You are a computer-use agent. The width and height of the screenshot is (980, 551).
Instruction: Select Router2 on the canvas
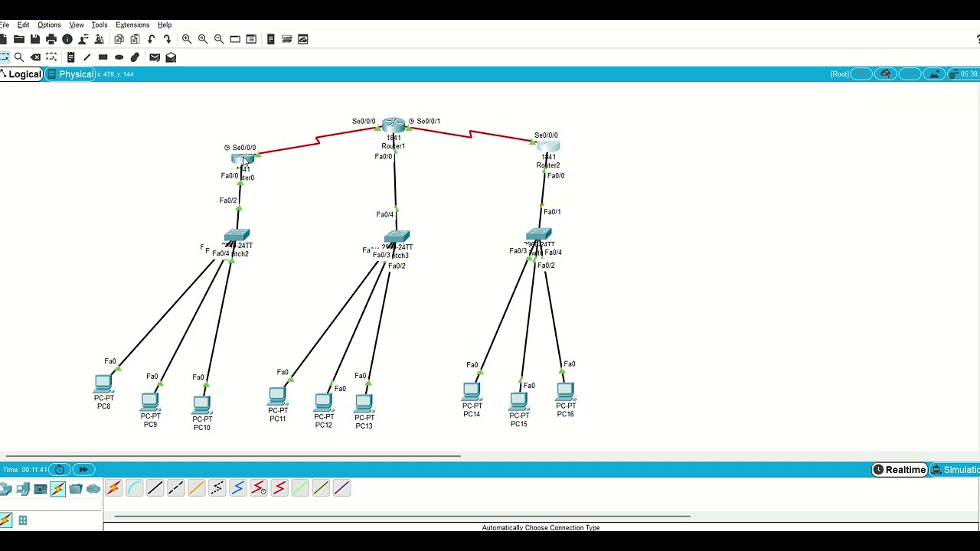(548, 145)
